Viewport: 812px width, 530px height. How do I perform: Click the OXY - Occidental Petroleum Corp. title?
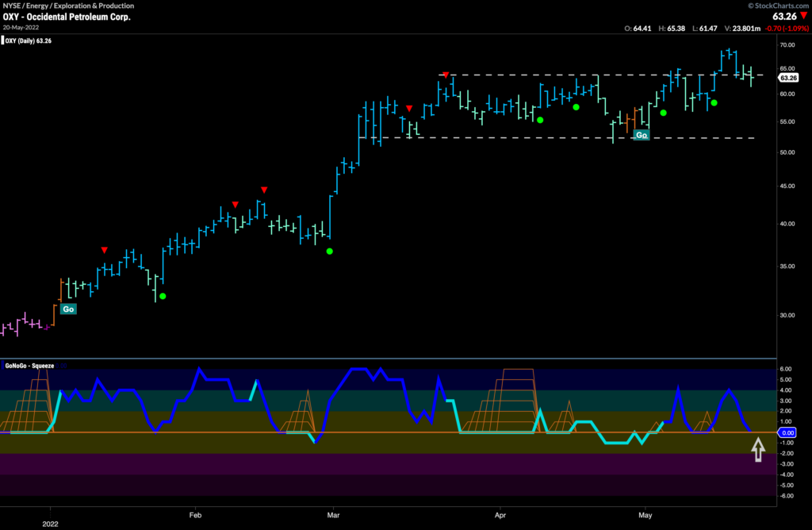(x=67, y=17)
